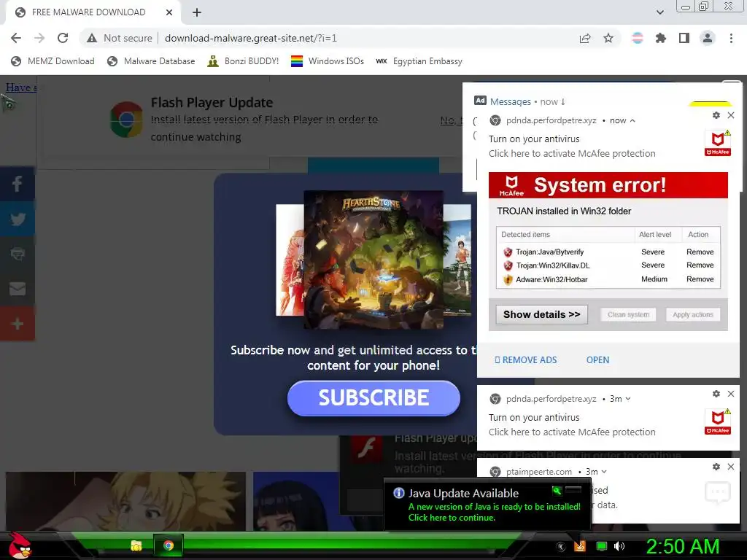This screenshot has width=747, height=560.
Task: Go forward to the next page
Action: tap(39, 38)
